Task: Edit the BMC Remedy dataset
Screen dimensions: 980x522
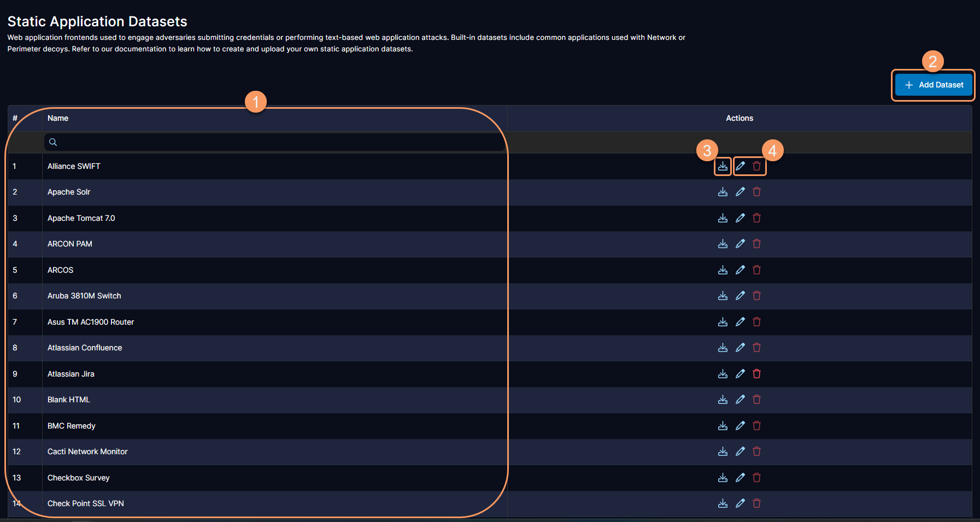Action: tap(740, 426)
